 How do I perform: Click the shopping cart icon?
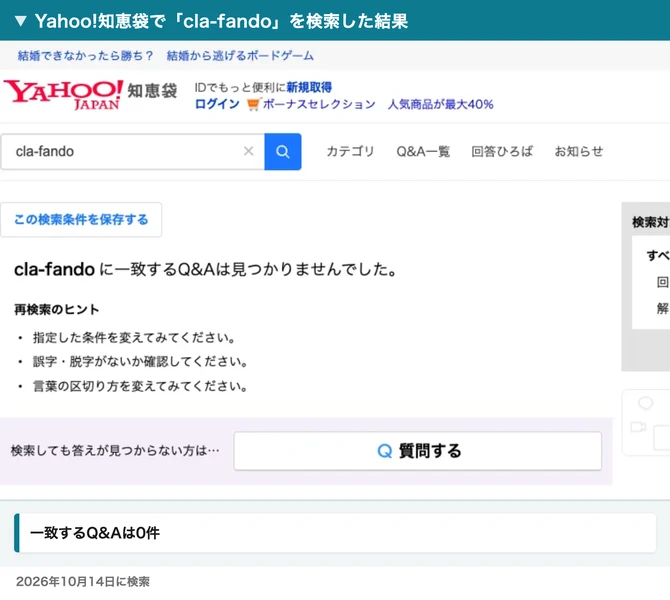(x=253, y=104)
